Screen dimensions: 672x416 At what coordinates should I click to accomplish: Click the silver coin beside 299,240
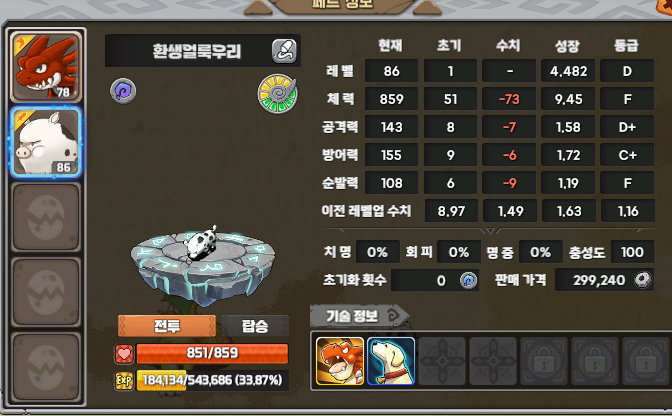[x=642, y=280]
